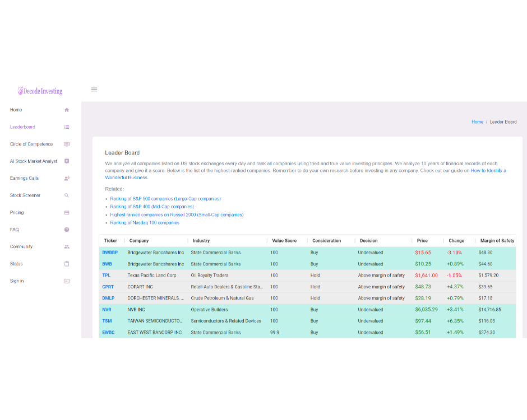Click the Texas Pacific Land Corp cell
527x420 pixels.
pyautogui.click(x=151, y=276)
